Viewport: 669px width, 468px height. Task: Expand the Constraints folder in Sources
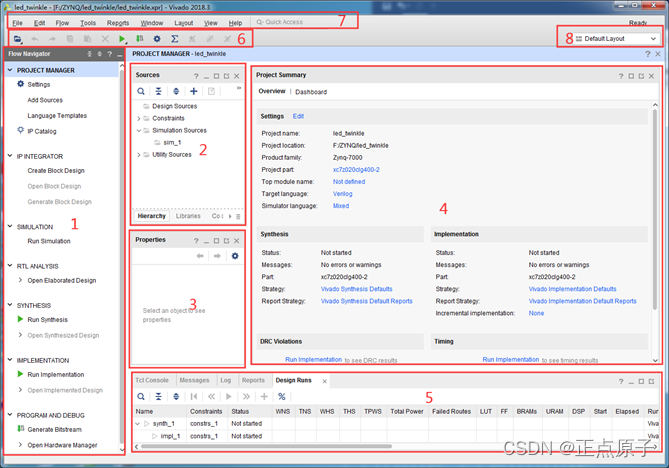point(139,118)
